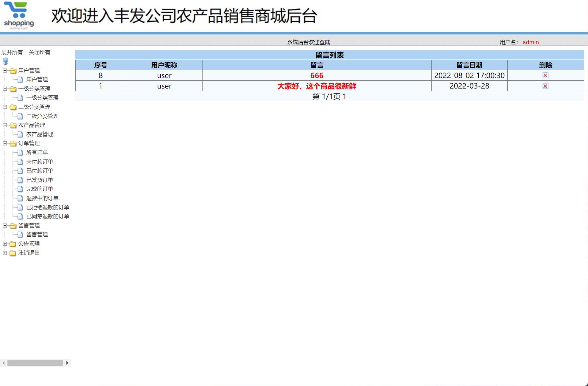This screenshot has width=588, height=386.
Task: Expand the 注销退出 tree node
Action: pos(4,253)
